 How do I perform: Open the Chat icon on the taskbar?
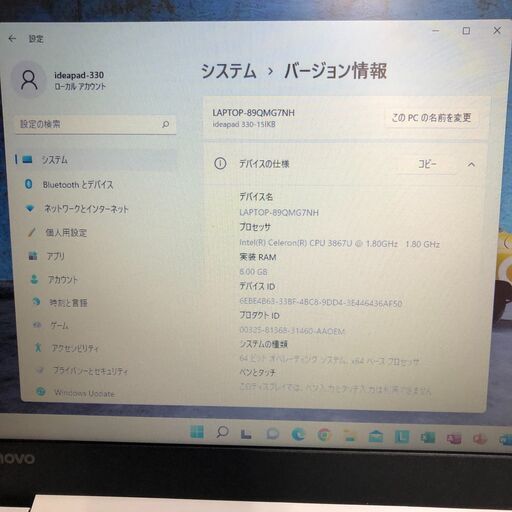[x=273, y=434]
